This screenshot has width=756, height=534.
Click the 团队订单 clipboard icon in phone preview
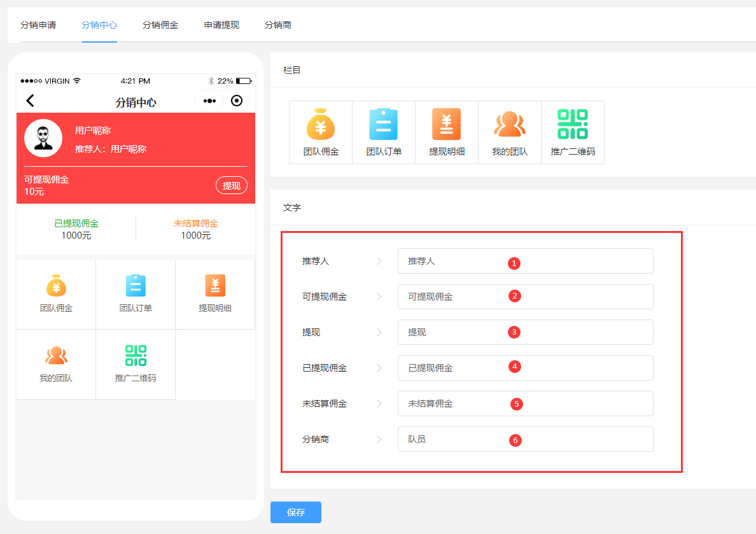pos(136,286)
